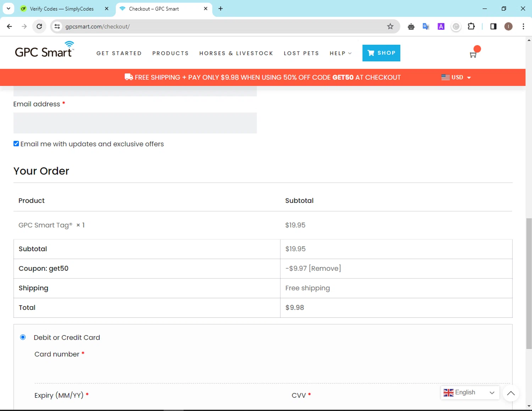Go to HORSES & LIVESTOCK page
532x411 pixels.
click(236, 53)
